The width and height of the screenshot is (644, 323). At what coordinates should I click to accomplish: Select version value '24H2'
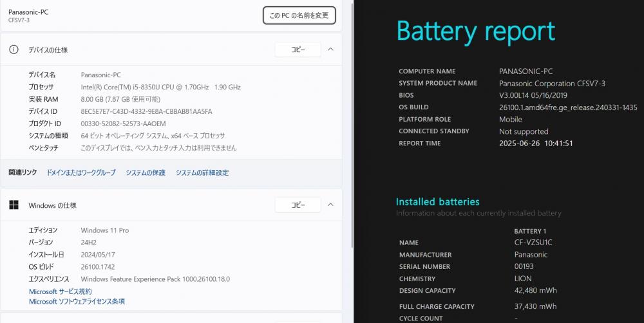click(89, 243)
